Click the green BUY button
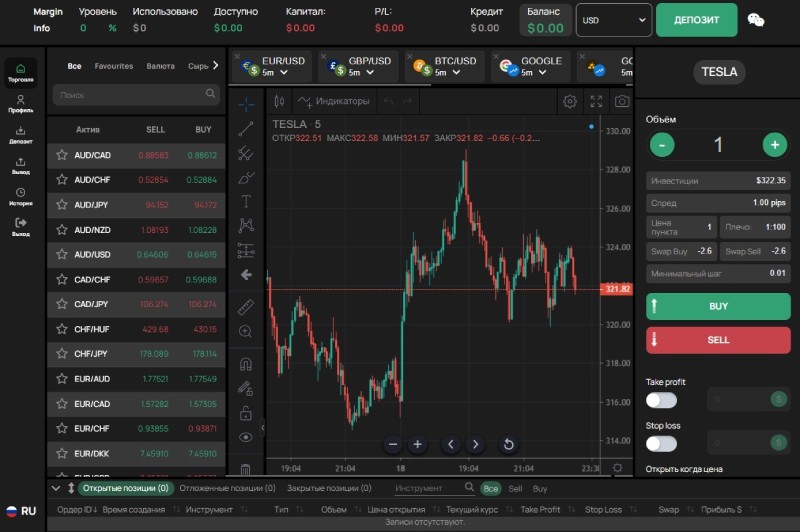The image size is (800, 532). (718, 307)
